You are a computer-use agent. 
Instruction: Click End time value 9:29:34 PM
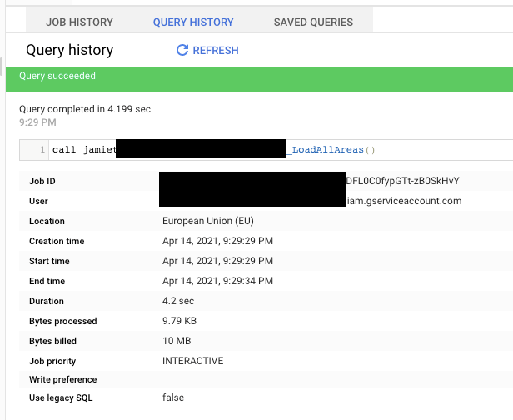217,281
